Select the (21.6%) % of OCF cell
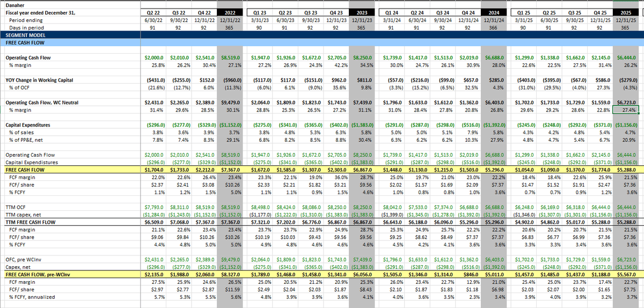Screen dimensions: 644x308 pyautogui.click(x=156, y=87)
